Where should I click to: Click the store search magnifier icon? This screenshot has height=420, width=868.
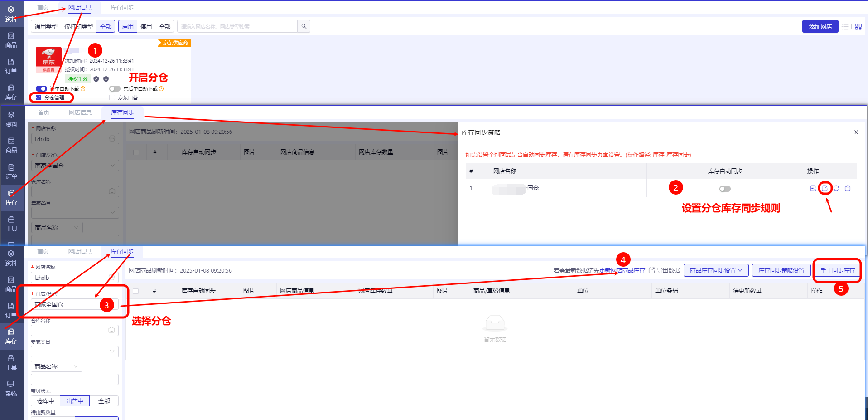click(x=304, y=26)
